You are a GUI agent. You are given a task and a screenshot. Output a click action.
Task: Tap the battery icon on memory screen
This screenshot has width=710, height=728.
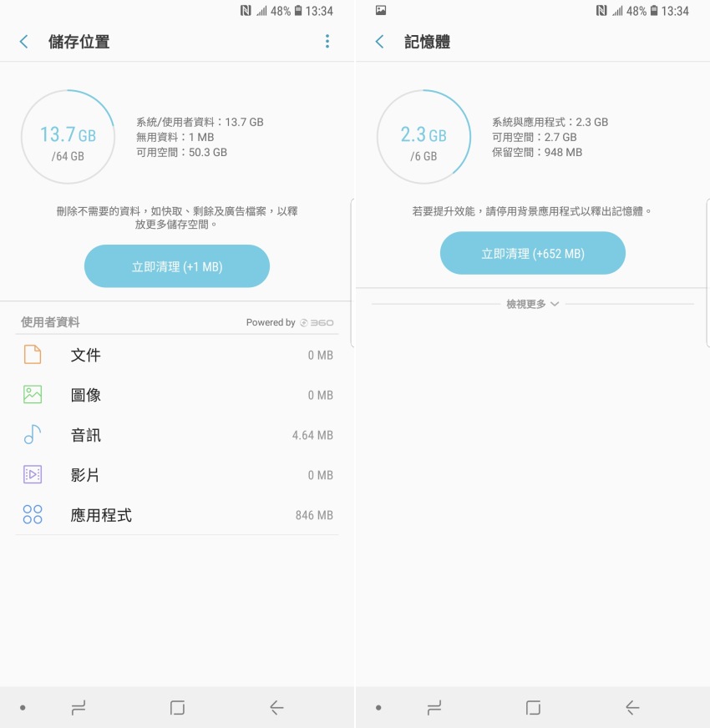(x=654, y=11)
